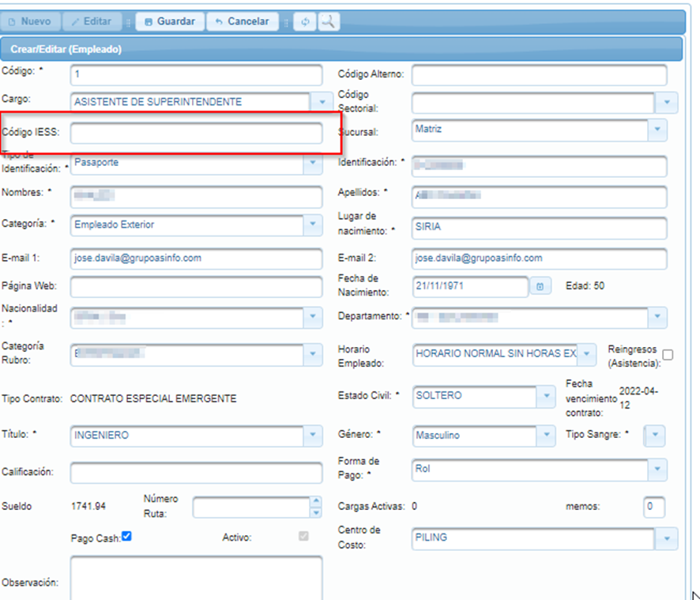
Task: Click the Activo checkbox
Action: [x=303, y=536]
